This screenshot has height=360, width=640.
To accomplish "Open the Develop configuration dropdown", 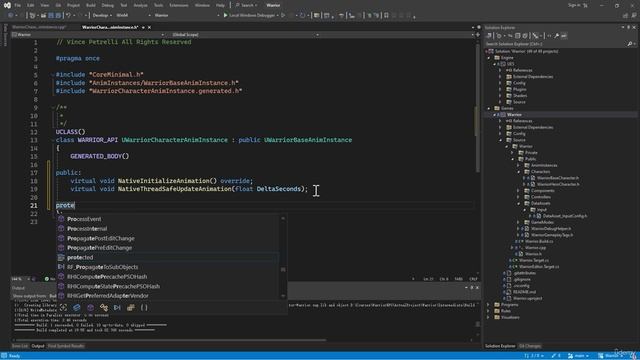I will (102, 16).
